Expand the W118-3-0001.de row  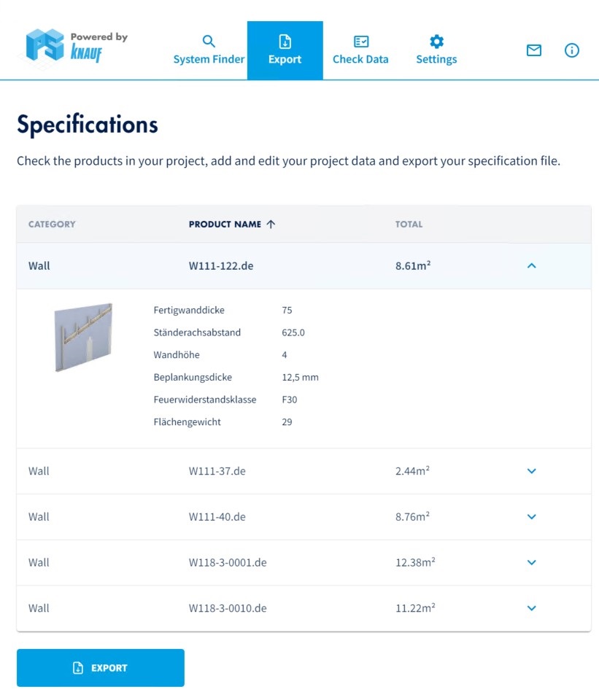531,563
